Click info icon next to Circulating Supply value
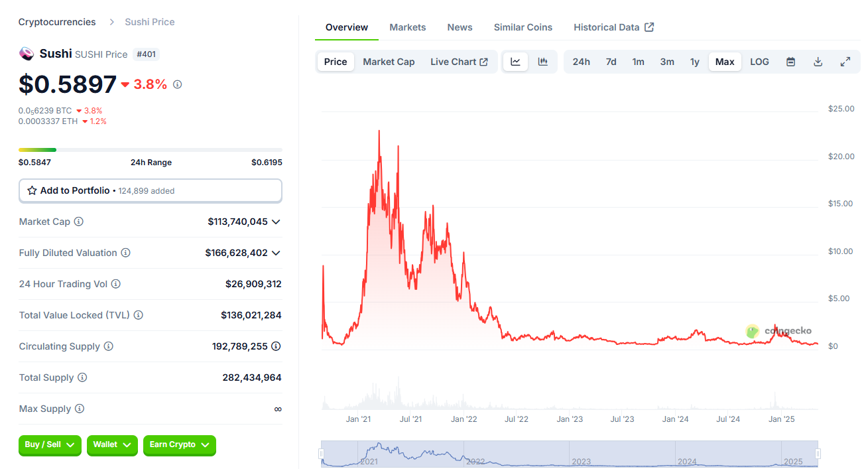Image resolution: width=868 pixels, height=469 pixels. click(x=276, y=346)
